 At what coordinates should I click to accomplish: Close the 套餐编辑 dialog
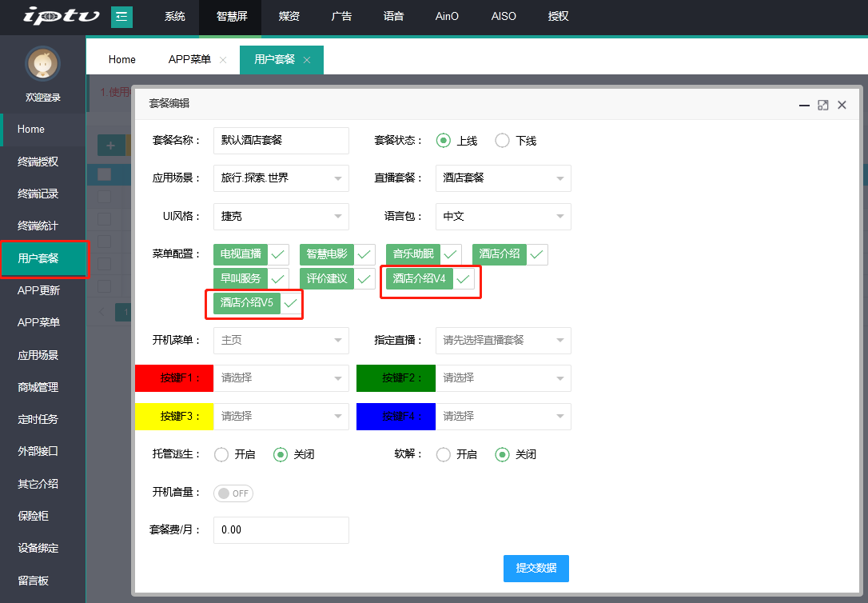point(842,105)
